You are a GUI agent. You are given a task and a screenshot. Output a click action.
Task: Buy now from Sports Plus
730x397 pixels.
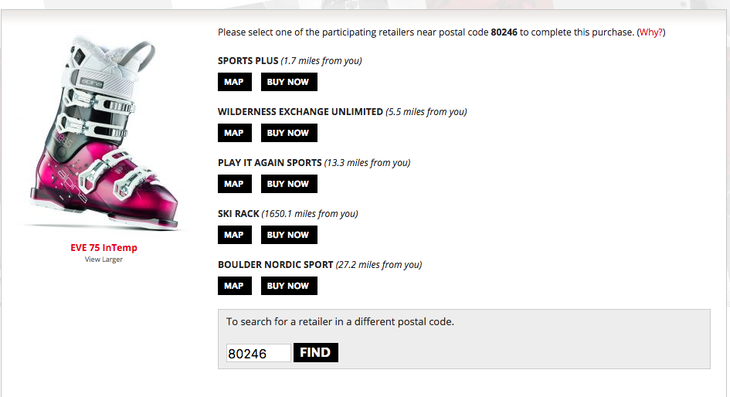click(x=289, y=82)
